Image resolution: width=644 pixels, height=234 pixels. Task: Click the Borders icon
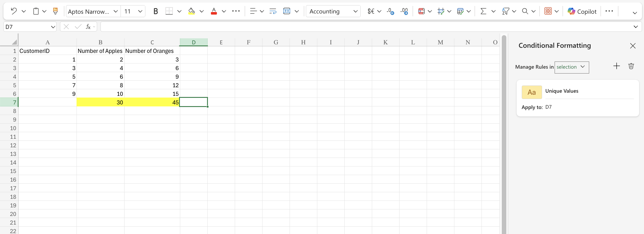click(169, 11)
